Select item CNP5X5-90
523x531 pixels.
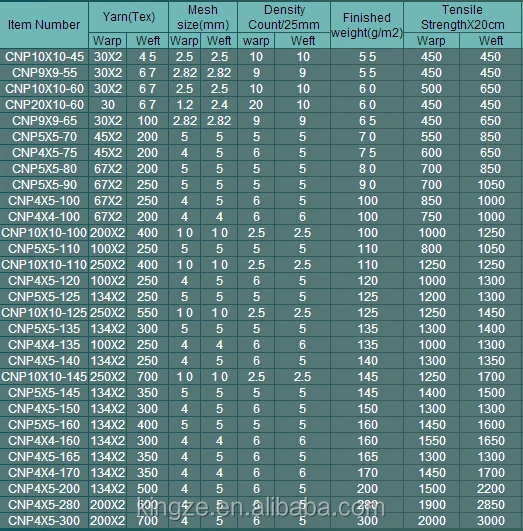coord(44,185)
